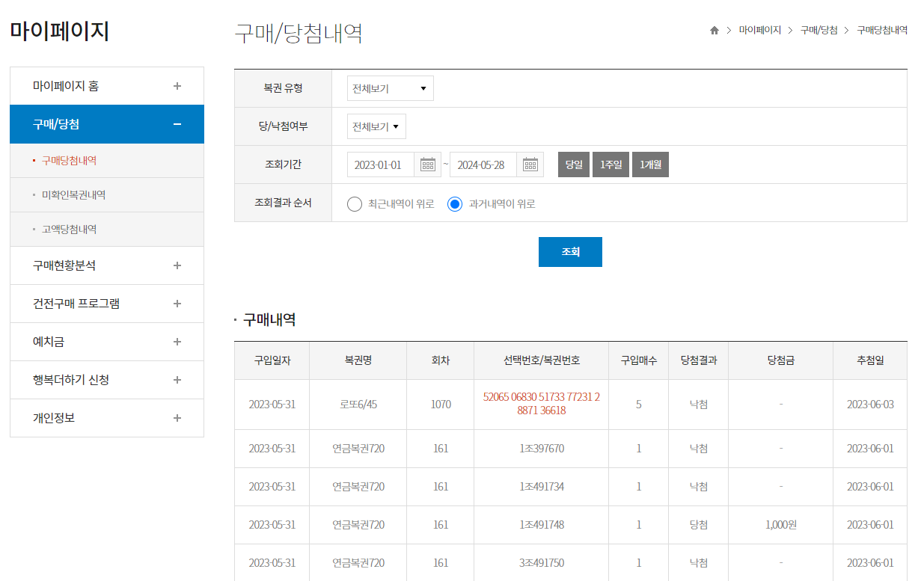
Task: Set period with 당일 button
Action: [574, 165]
